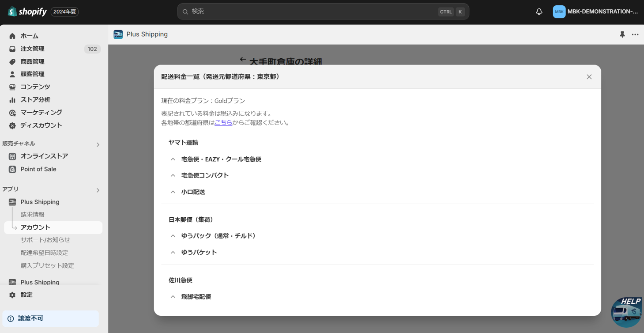The image size is (644, 333).
Task: Click the search magnifier icon
Action: (x=185, y=12)
